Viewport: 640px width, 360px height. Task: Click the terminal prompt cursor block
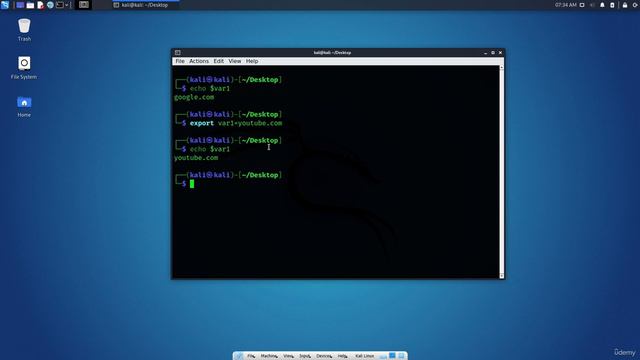pos(192,184)
